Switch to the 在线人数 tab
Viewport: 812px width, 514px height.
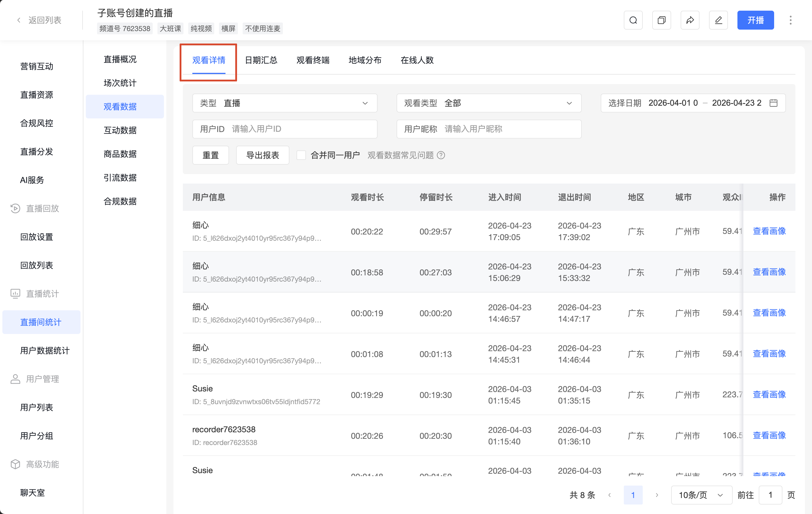417,60
